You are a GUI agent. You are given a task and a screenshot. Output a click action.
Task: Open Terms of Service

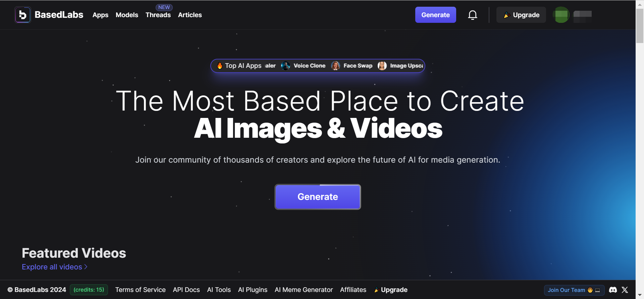point(140,290)
